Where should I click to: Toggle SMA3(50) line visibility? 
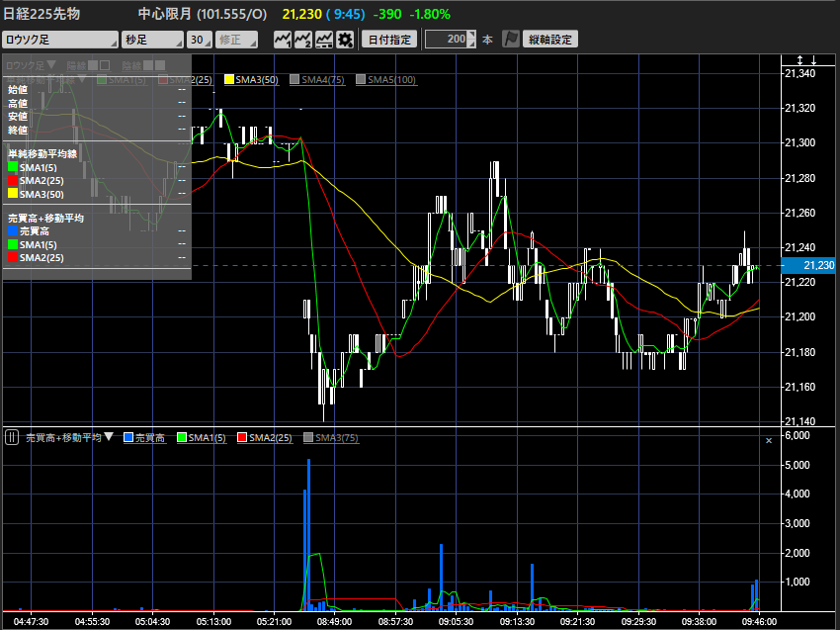click(x=230, y=79)
